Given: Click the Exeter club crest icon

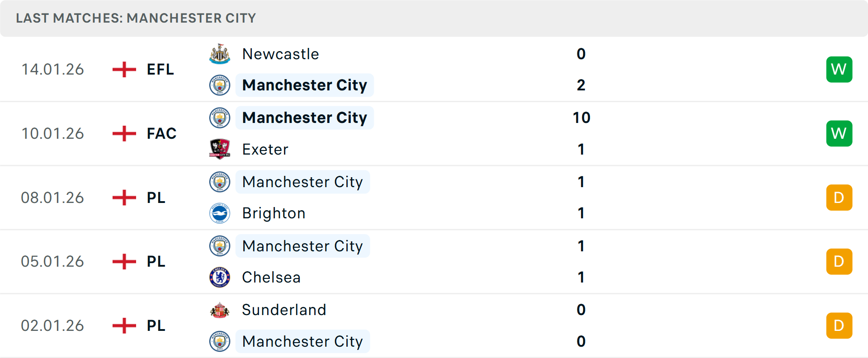Looking at the screenshot, I should 220,149.
